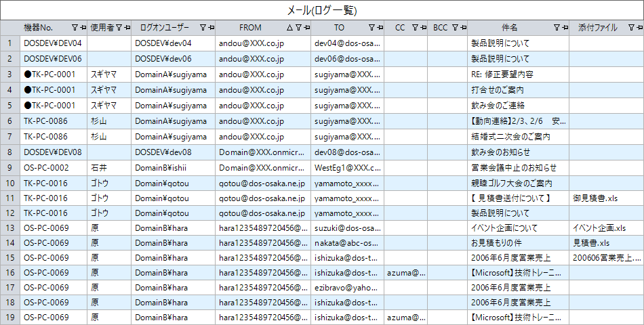Pin the 添付ファイル column
644x325 pixels.
640,28
